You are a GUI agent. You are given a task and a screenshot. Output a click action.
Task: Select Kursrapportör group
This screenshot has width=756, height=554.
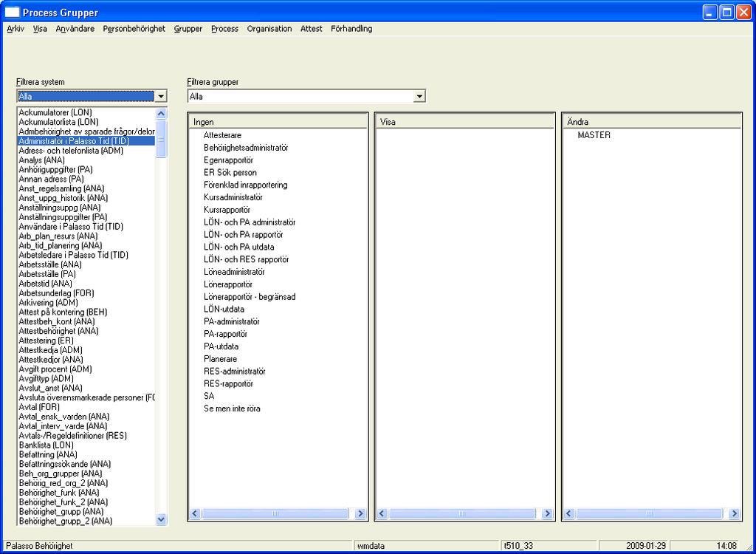[x=227, y=210]
